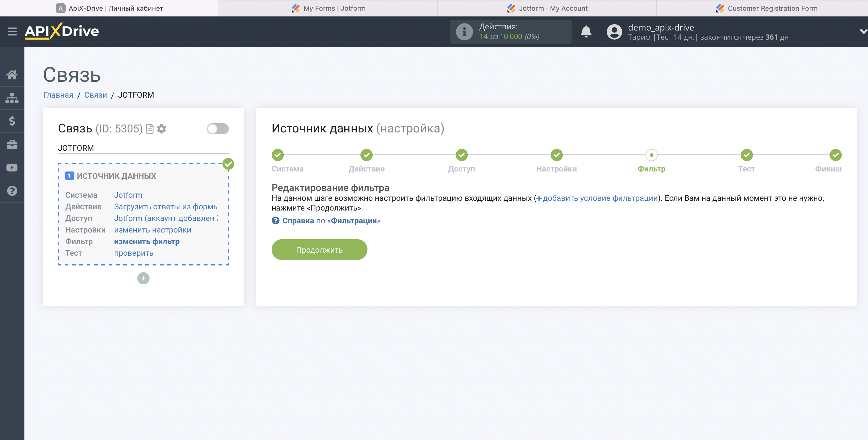Click the Действие step circle
Screen dimensions: 868x440
coord(366,155)
